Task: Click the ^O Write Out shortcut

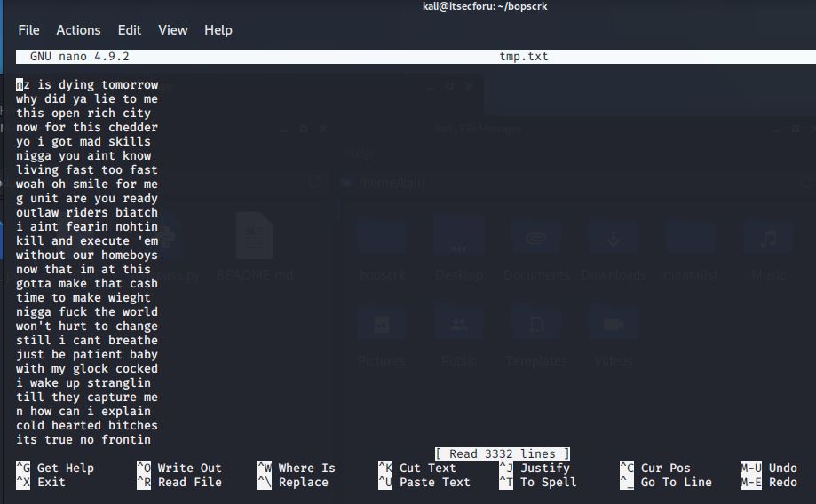Action: point(179,469)
